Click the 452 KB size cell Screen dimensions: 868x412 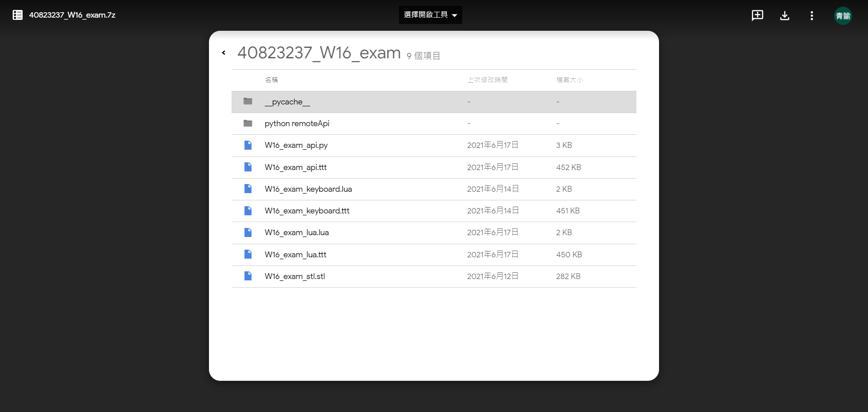pyautogui.click(x=569, y=167)
